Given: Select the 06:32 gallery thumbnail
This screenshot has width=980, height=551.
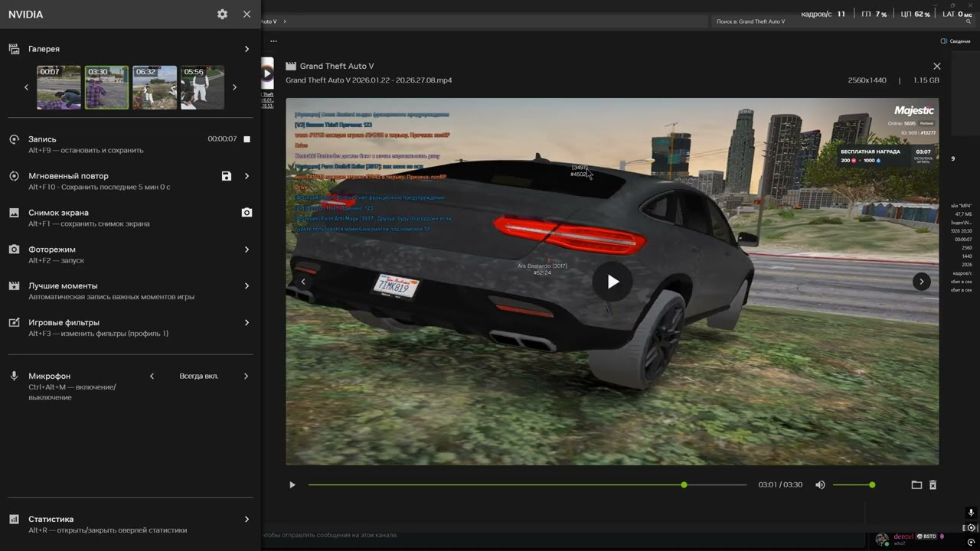Looking at the screenshot, I should [x=155, y=87].
